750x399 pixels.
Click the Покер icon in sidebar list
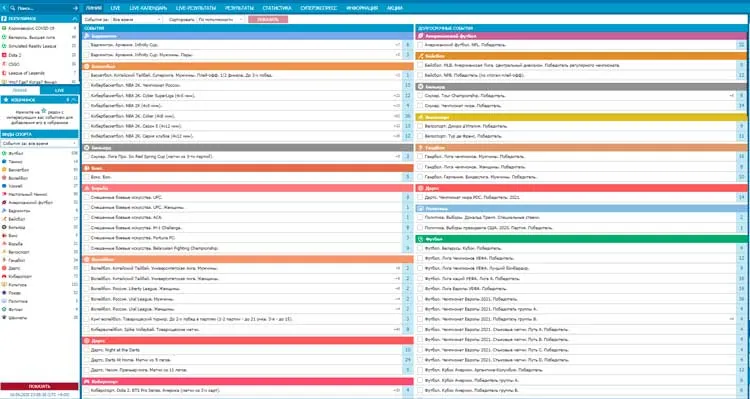(4, 292)
